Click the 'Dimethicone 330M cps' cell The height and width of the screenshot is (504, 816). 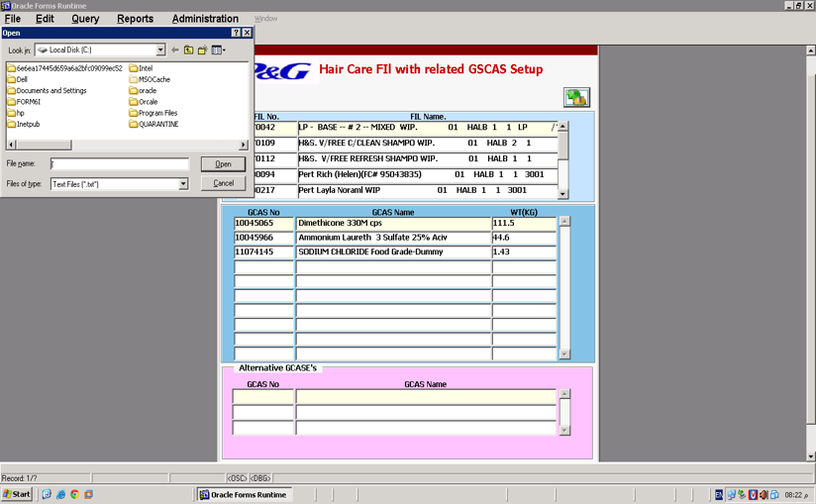pos(393,224)
